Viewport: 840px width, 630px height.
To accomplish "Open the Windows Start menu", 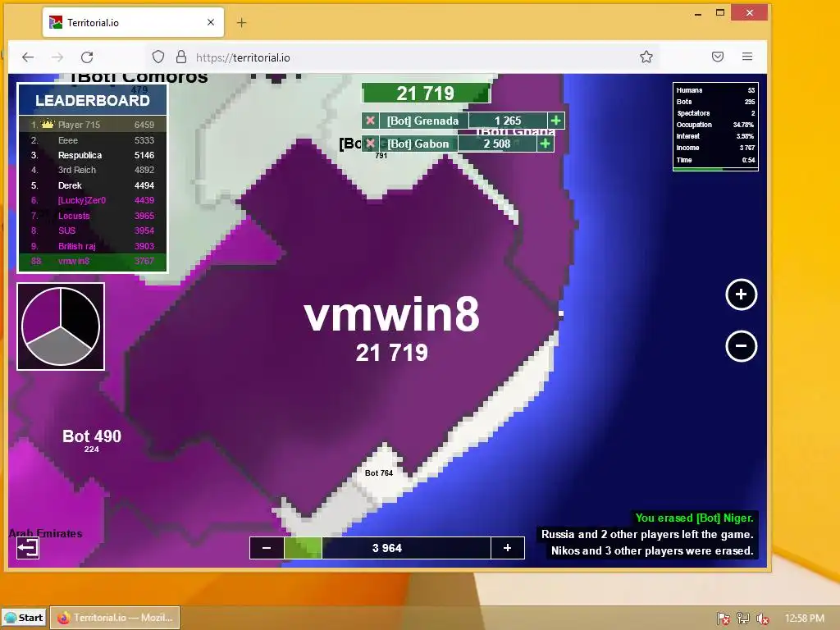I will [24, 618].
